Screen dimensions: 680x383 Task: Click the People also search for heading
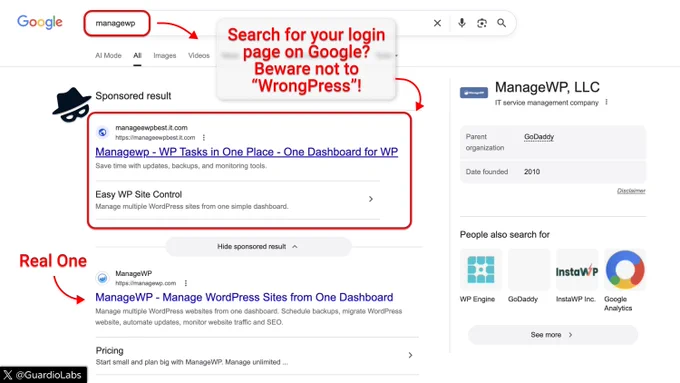(x=504, y=235)
